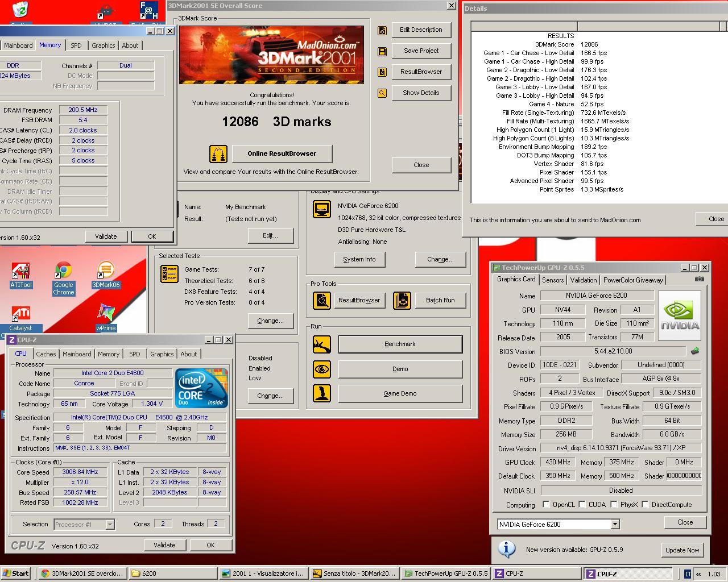Click the GPU-Z screenshot camera icon

pos(700,279)
